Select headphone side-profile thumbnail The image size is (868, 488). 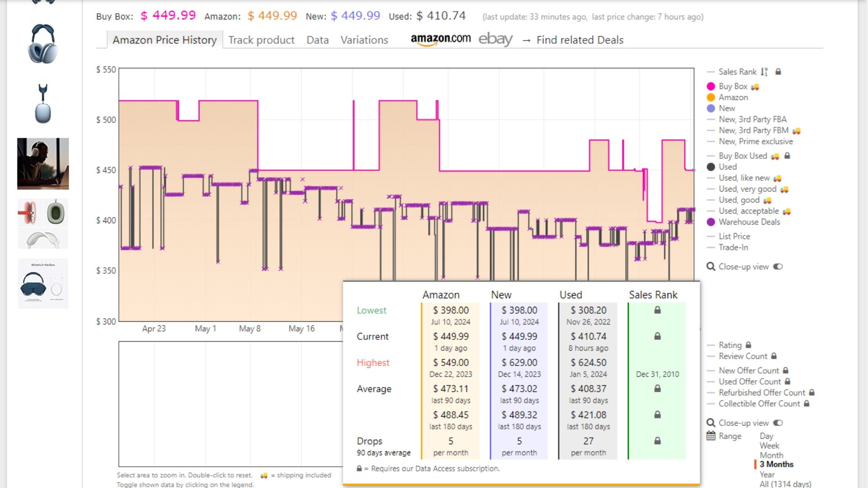coord(43,103)
